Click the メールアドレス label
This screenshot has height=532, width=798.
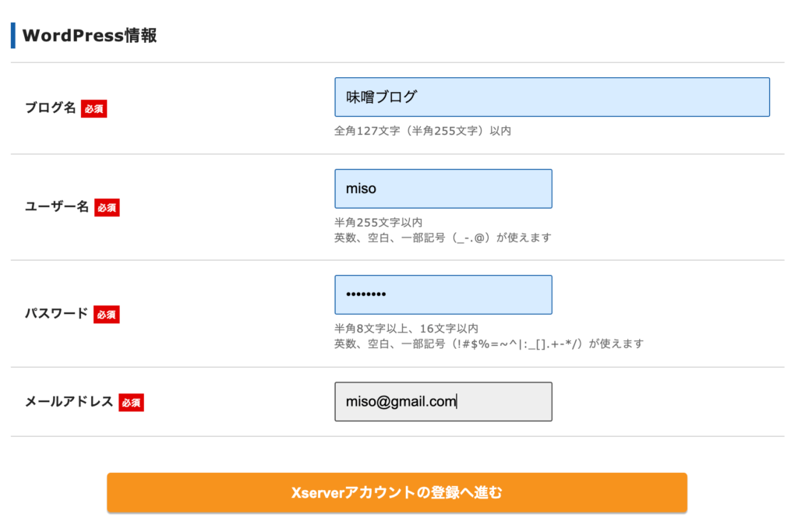click(x=69, y=402)
